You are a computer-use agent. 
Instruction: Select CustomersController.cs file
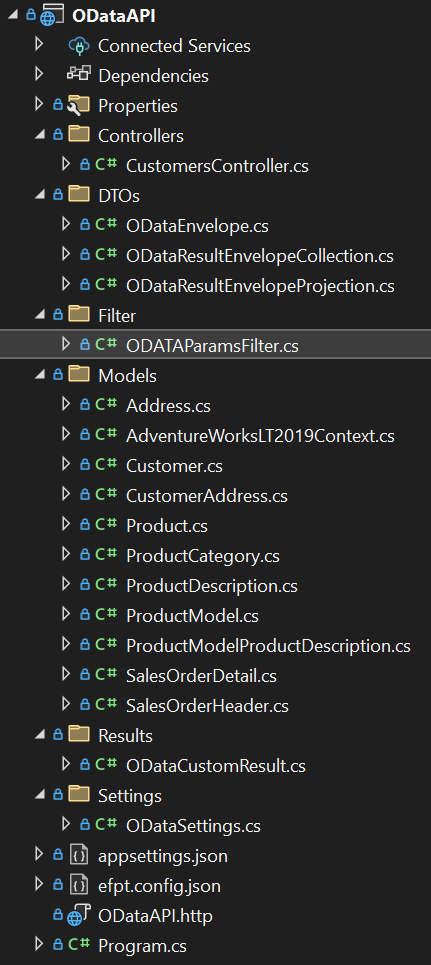[x=217, y=166]
